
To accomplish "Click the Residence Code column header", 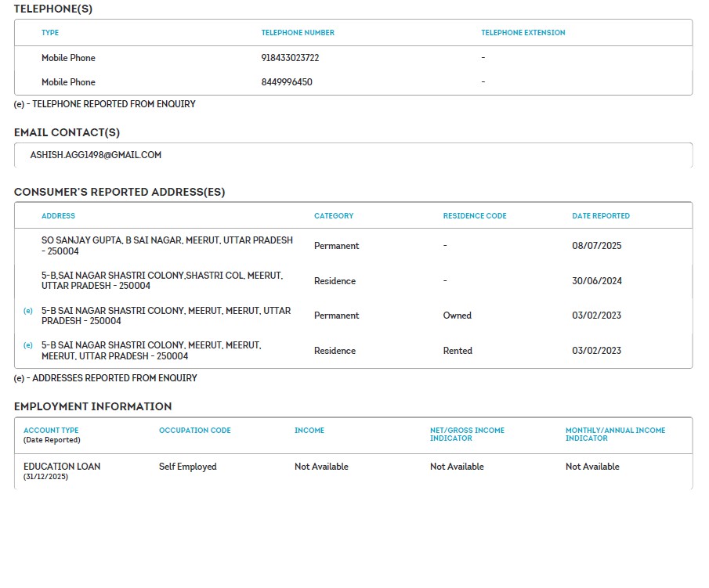I will (x=475, y=216).
